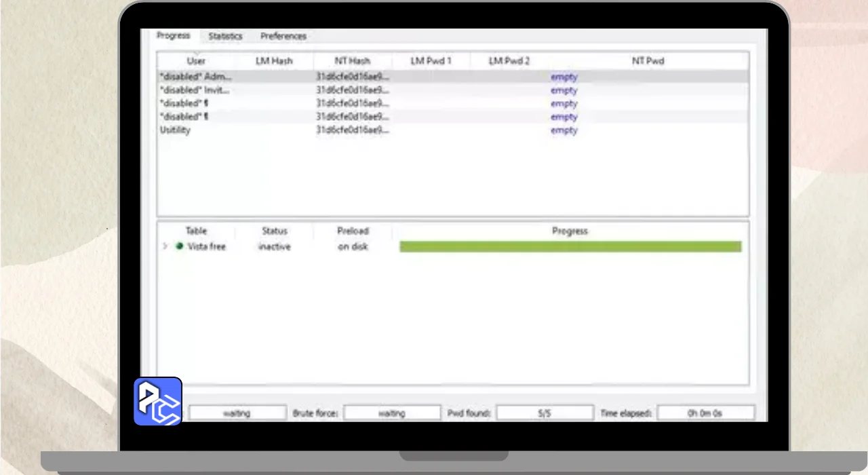Click the green Vista free progress bar
The width and height of the screenshot is (868, 475).
[x=570, y=246]
